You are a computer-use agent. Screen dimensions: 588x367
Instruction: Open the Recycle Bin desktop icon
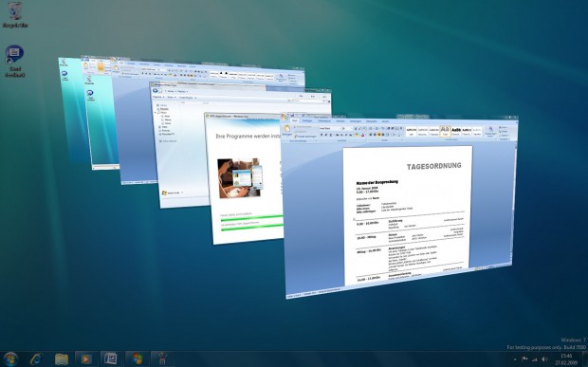tap(15, 15)
